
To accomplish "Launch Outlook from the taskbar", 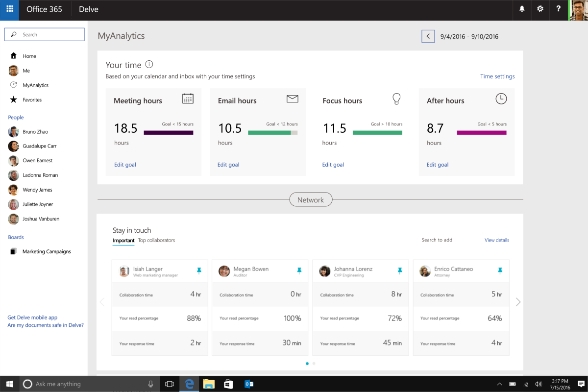I will point(248,384).
